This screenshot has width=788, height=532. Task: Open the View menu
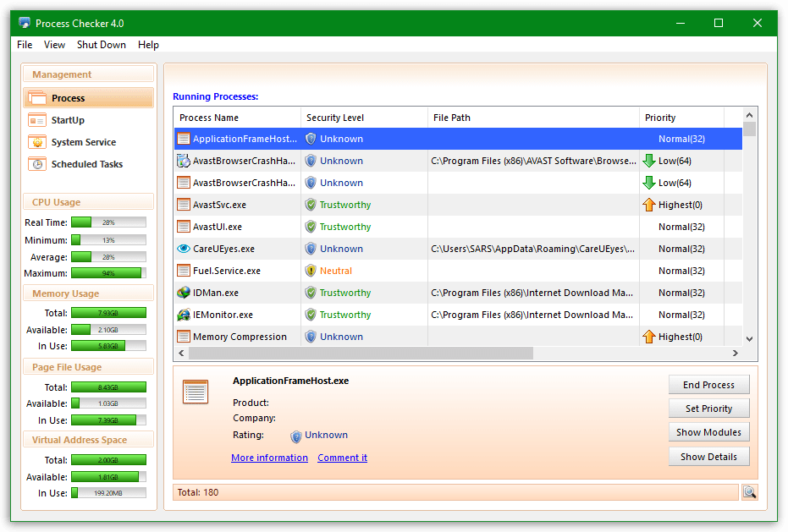tap(54, 45)
